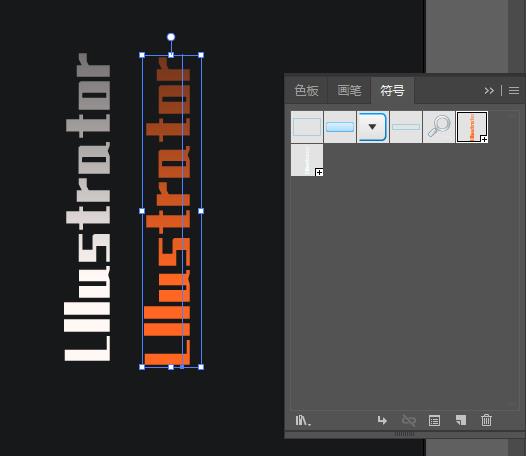526x456 pixels.
Task: Select the 符号 tab
Action: point(392,91)
